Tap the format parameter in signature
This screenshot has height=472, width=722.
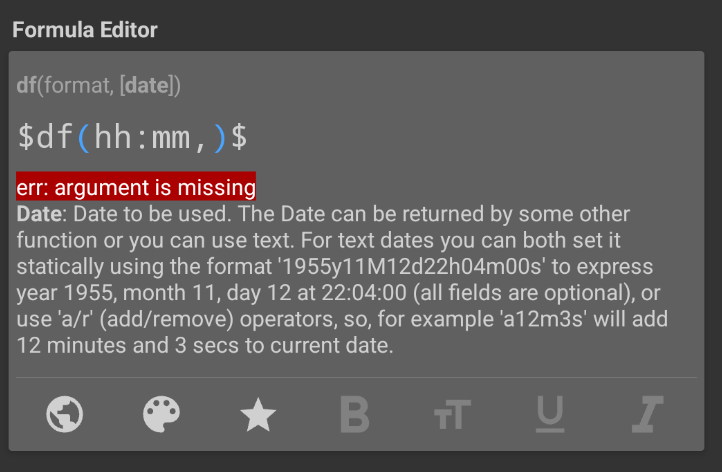coord(76,86)
